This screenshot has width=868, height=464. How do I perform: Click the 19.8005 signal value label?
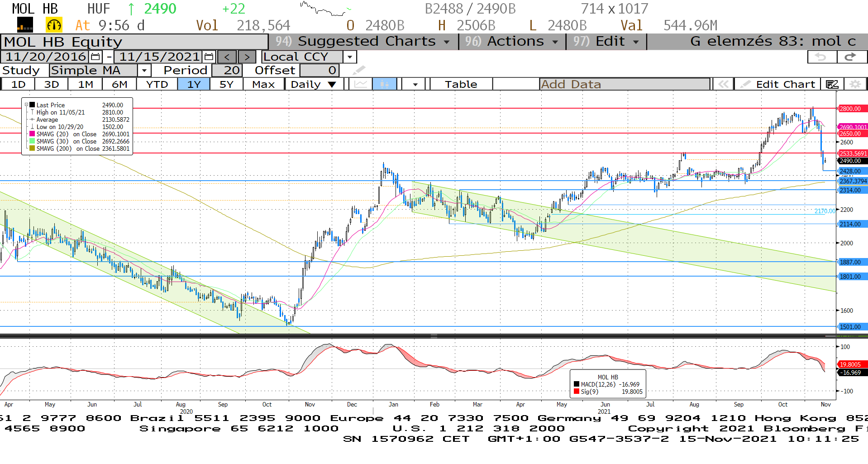tap(853, 364)
